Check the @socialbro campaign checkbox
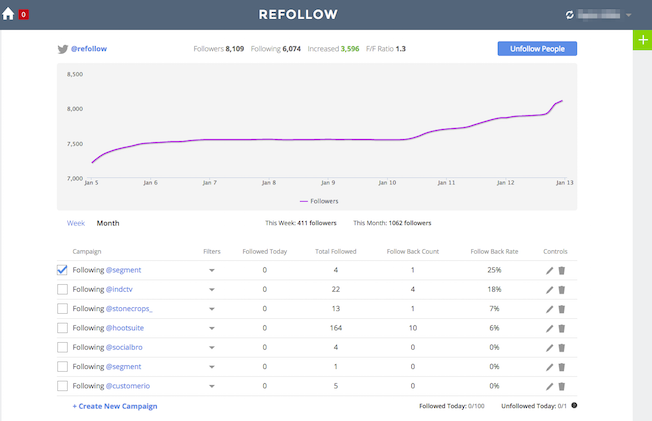The height and width of the screenshot is (421, 652). 62,347
